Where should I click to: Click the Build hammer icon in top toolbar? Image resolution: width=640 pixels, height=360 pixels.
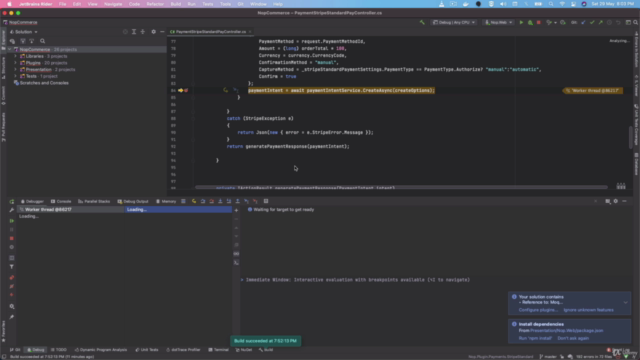pyautogui.click(x=422, y=22)
